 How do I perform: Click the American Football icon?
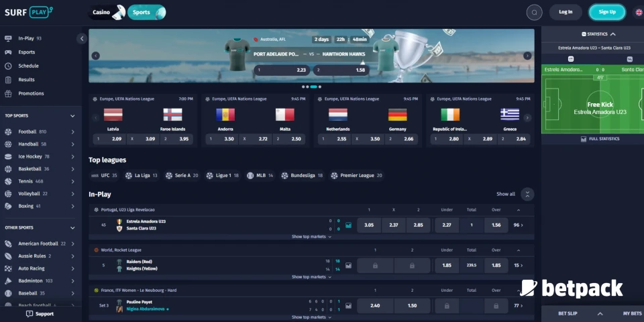coord(8,244)
